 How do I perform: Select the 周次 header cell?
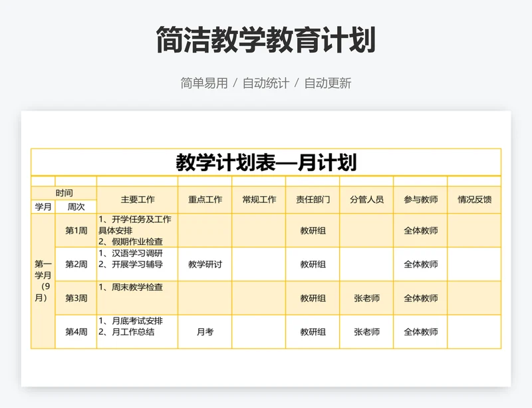(x=76, y=206)
